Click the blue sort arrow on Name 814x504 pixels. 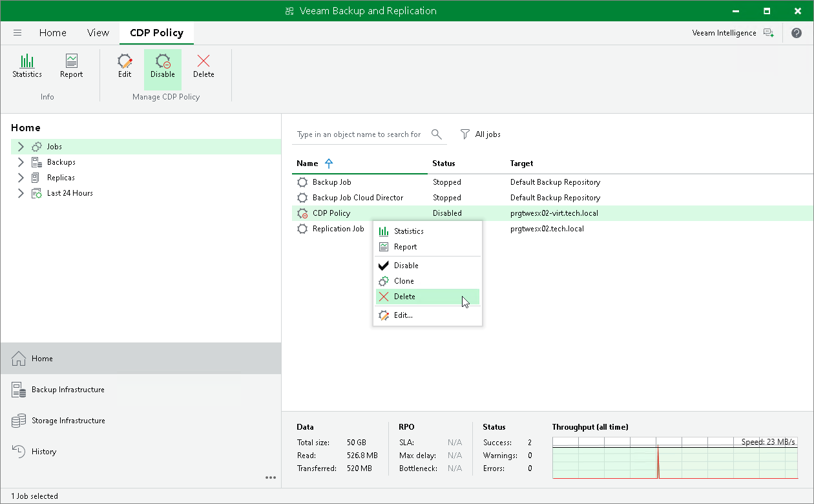(x=329, y=163)
